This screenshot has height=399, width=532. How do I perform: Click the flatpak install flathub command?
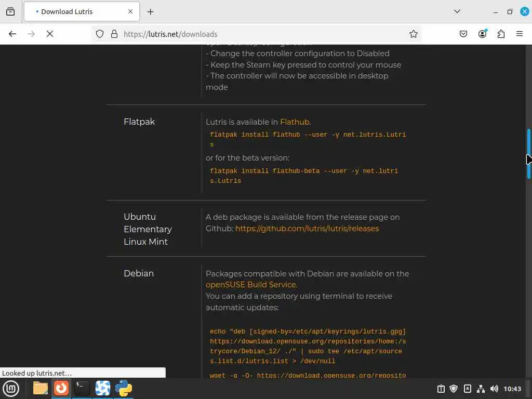pyautogui.click(x=308, y=139)
